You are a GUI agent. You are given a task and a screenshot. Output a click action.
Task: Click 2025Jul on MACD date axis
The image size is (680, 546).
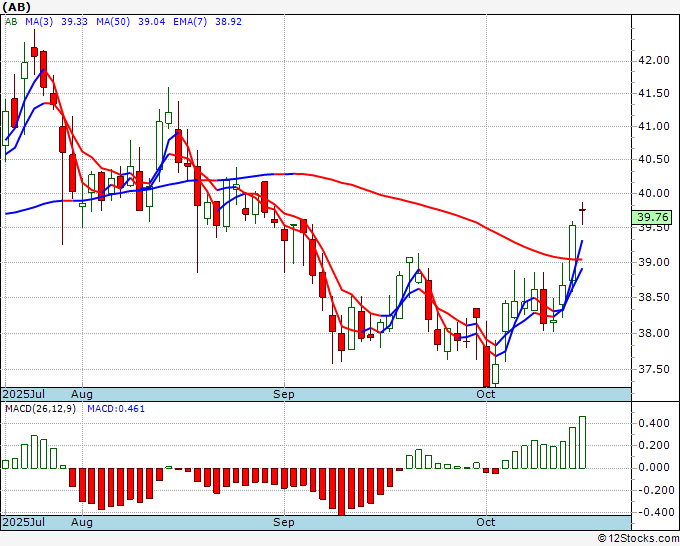24,522
